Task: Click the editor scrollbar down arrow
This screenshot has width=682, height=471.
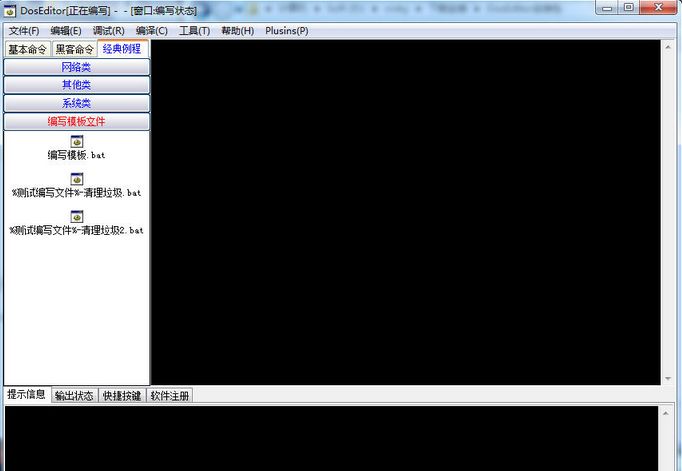Action: pos(668,378)
